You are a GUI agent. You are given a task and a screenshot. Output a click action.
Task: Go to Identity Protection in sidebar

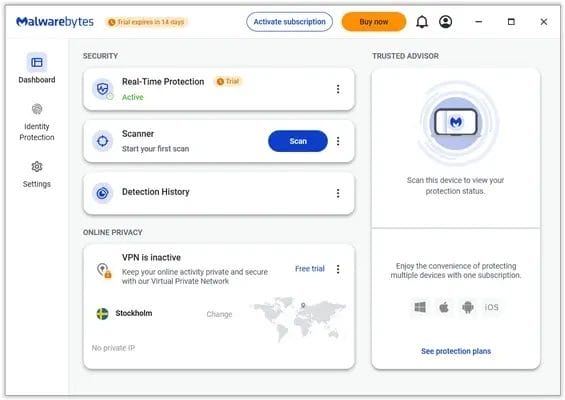(37, 123)
